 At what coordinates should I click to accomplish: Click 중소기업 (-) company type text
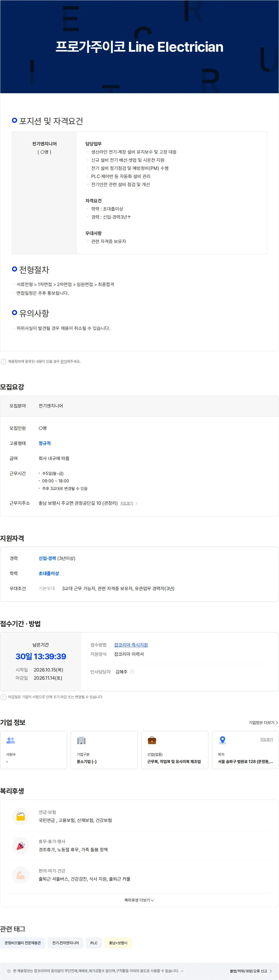pos(86,762)
